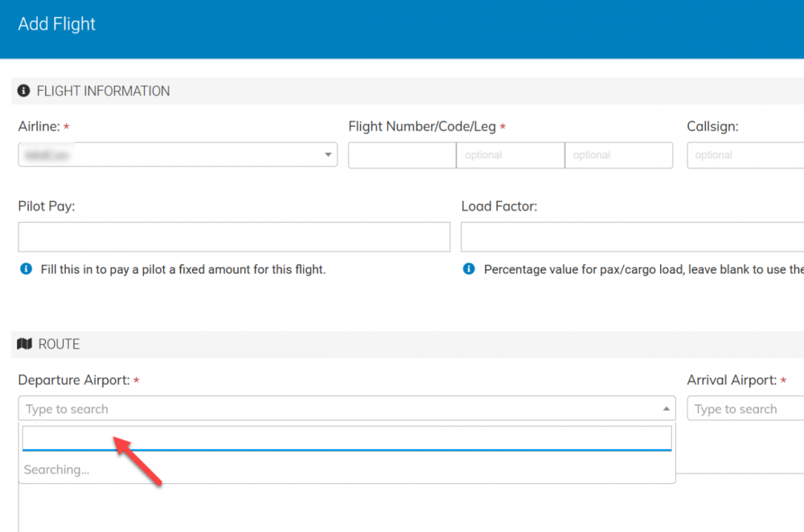Click the Pilot Pay field label

point(46,207)
